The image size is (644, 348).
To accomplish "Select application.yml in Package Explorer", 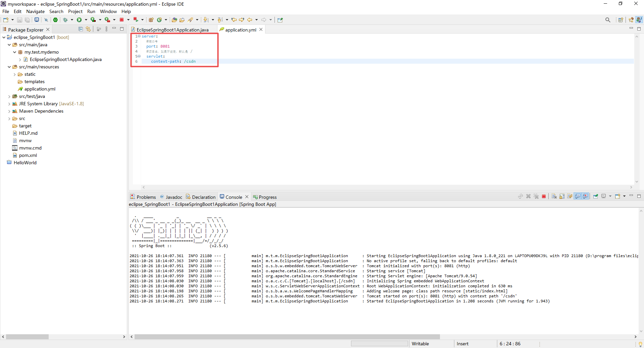I will [40, 89].
